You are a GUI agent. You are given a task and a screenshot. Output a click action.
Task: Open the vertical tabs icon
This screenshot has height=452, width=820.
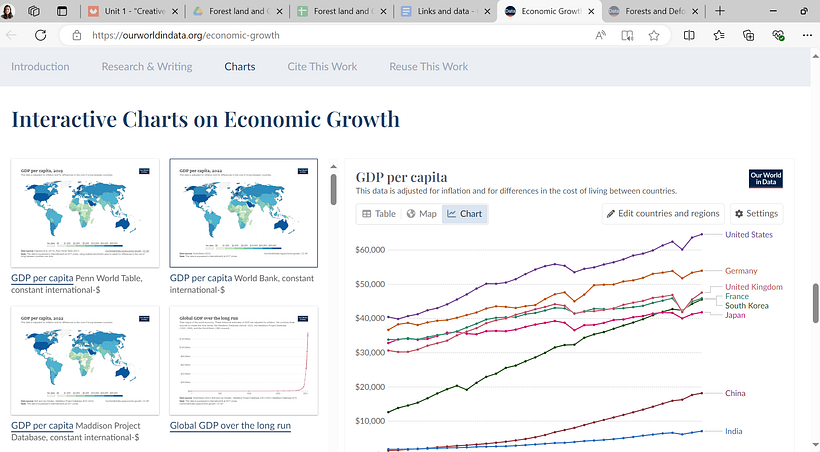click(62, 11)
